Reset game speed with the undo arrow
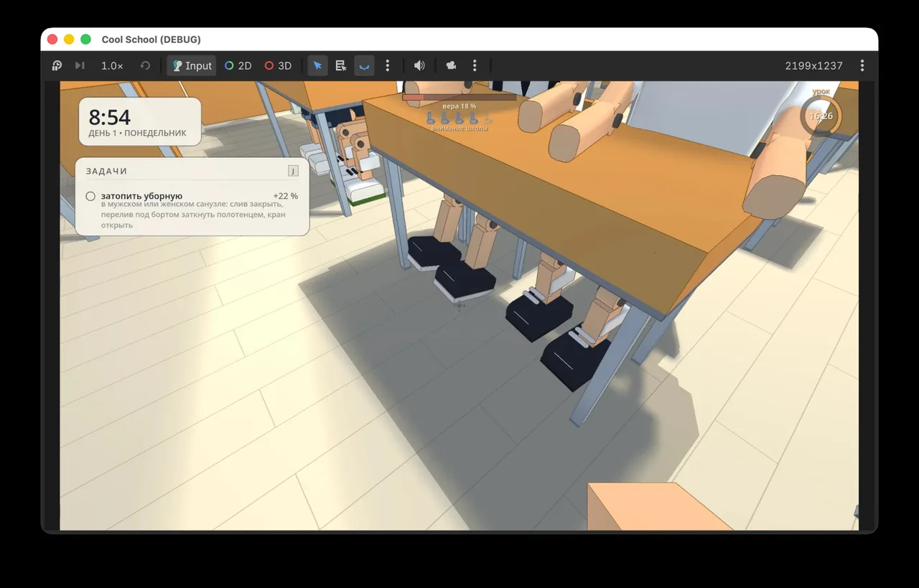The width and height of the screenshot is (919, 588). 145,65
